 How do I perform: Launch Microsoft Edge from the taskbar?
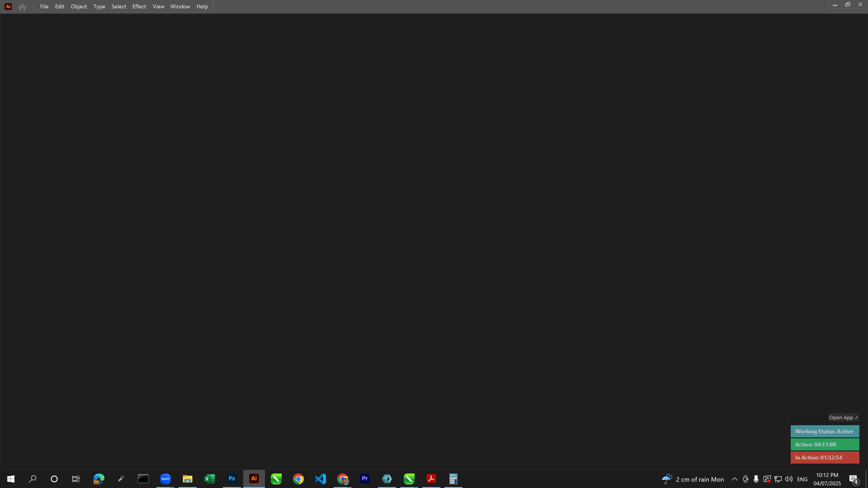[x=99, y=479]
